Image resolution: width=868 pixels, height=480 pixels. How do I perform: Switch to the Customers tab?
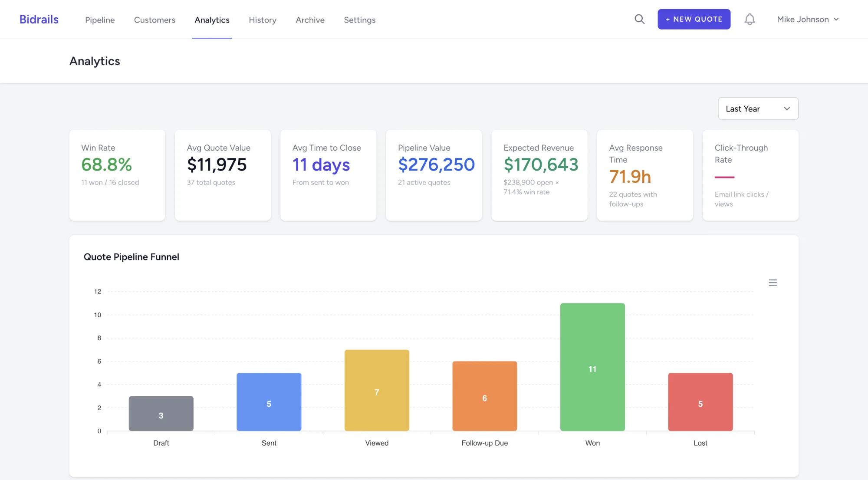coord(155,20)
